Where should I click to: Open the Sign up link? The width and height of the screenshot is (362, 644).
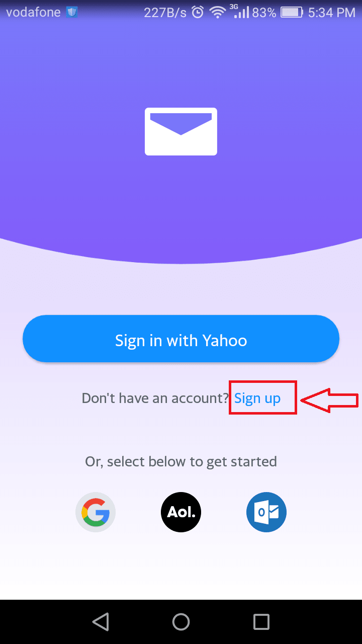(257, 398)
